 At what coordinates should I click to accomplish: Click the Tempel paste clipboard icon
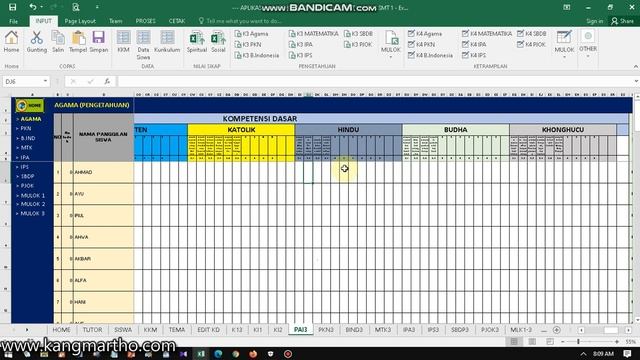tap(78, 38)
